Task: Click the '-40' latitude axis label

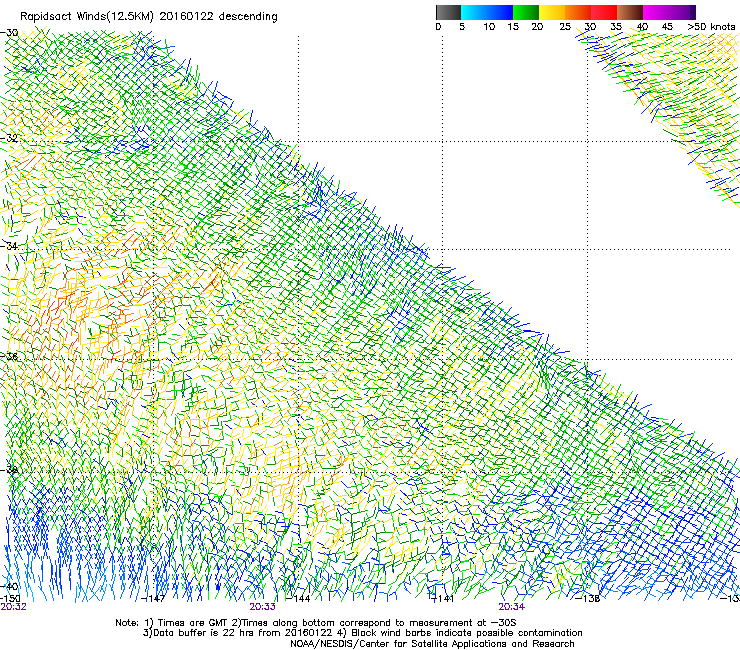Action: pyautogui.click(x=10, y=586)
